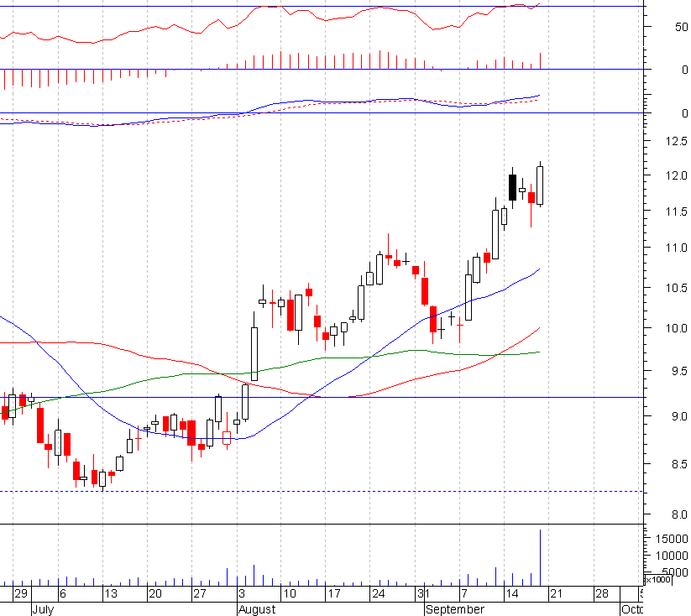Image resolution: width=691 pixels, height=616 pixels.
Task: Click the 13 date marker in July
Action: tap(111, 593)
